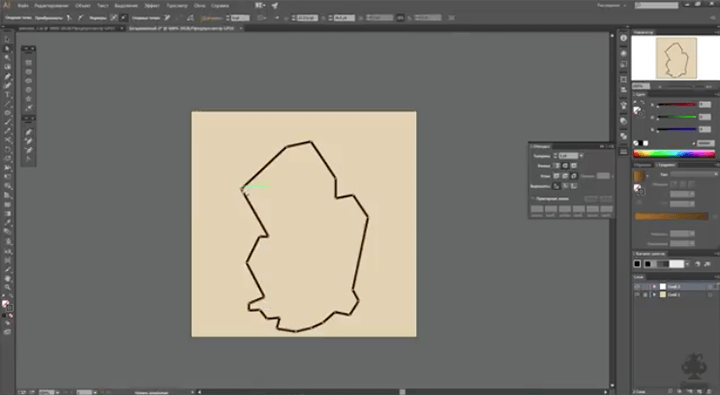Click the vertical canvas scrollbar

tap(612, 211)
